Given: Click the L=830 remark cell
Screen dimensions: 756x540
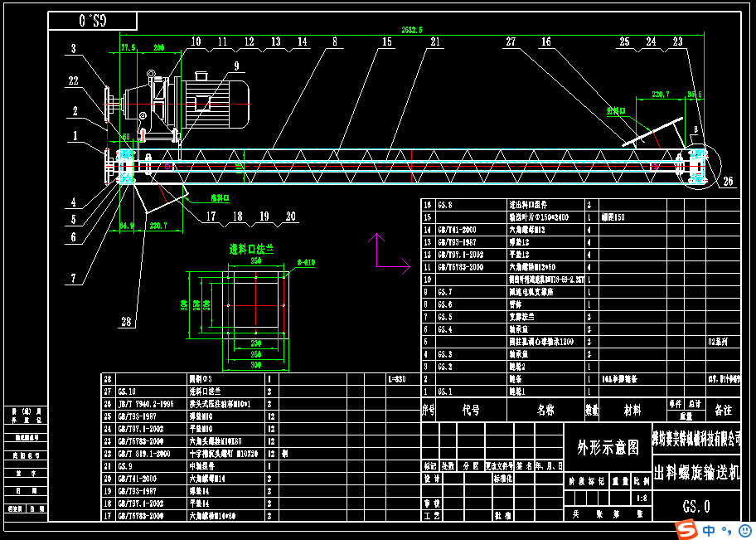Looking at the screenshot, I should pos(397,379).
